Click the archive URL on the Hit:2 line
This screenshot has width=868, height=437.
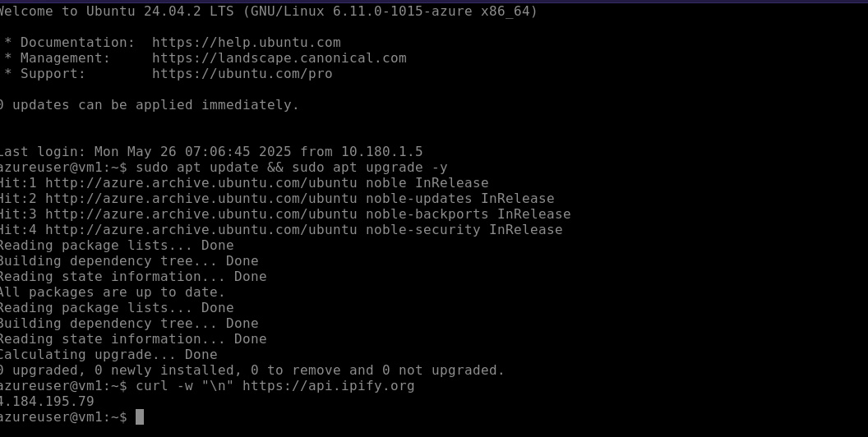pos(201,198)
